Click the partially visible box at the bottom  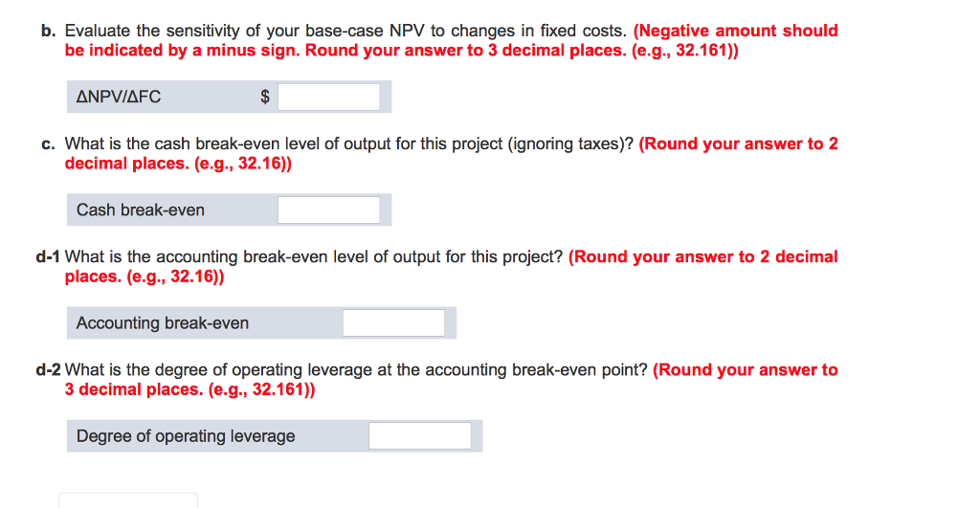pyautogui.click(x=128, y=499)
